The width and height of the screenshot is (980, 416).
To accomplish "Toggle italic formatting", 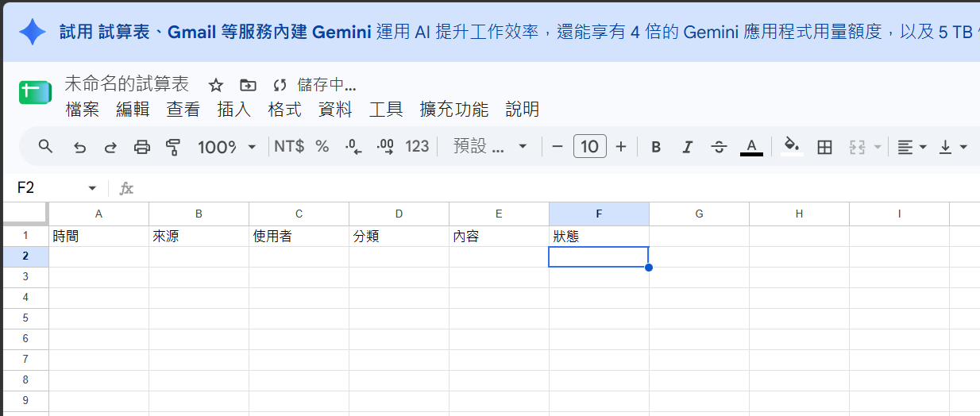I will (x=688, y=147).
